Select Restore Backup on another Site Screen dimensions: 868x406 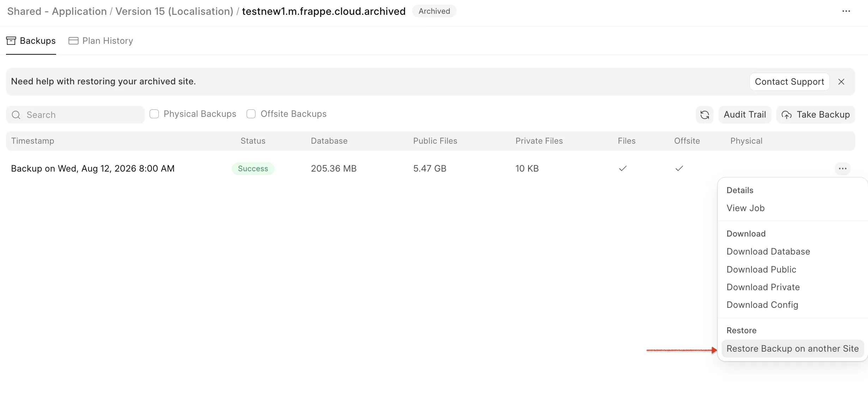coord(792,348)
